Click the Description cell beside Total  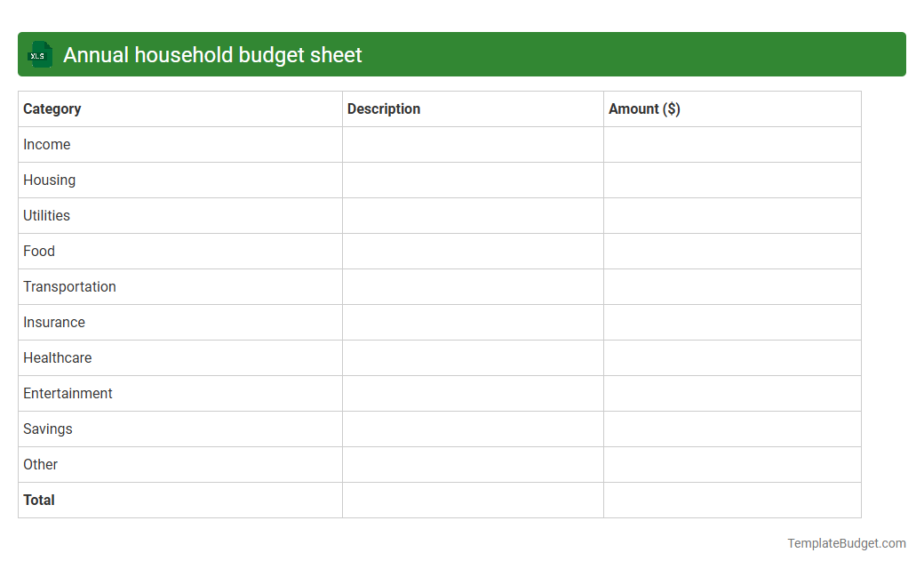(x=471, y=500)
